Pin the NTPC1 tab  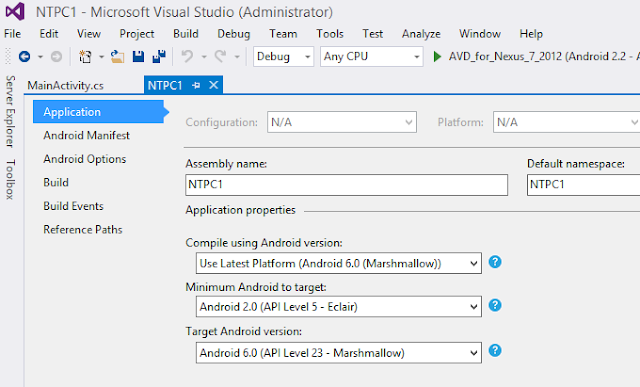pyautogui.click(x=196, y=85)
